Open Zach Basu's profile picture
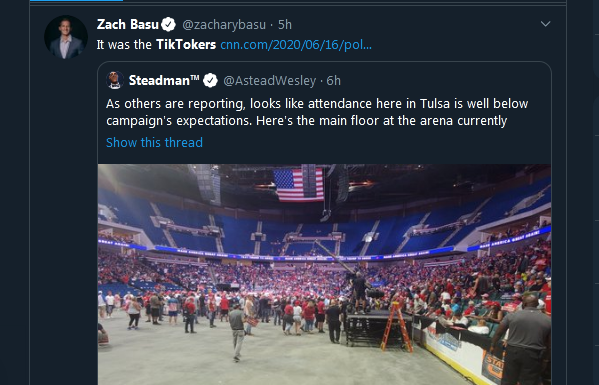 coord(66,37)
